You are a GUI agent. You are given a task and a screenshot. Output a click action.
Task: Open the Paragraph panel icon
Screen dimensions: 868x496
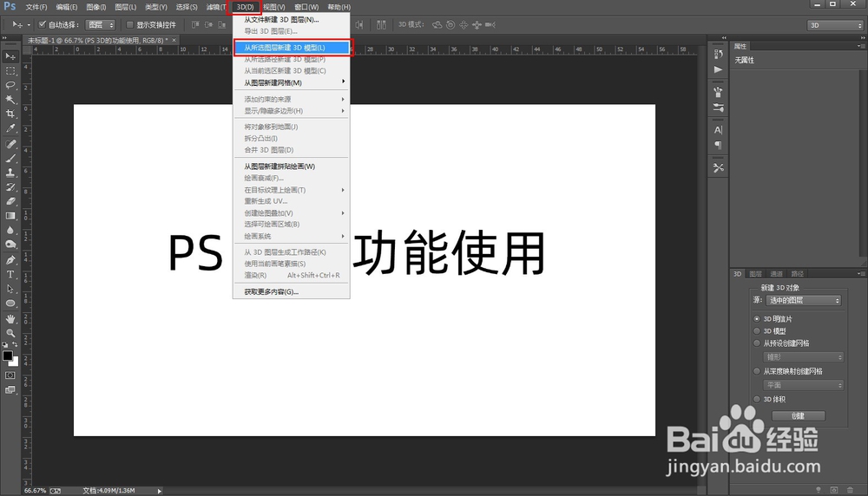(x=718, y=146)
